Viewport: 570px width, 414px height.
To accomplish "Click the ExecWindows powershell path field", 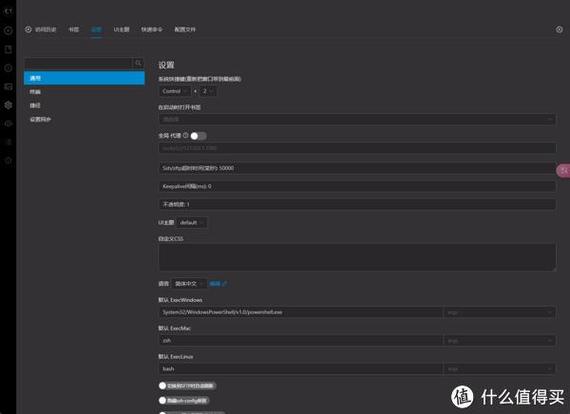I will tap(301, 312).
